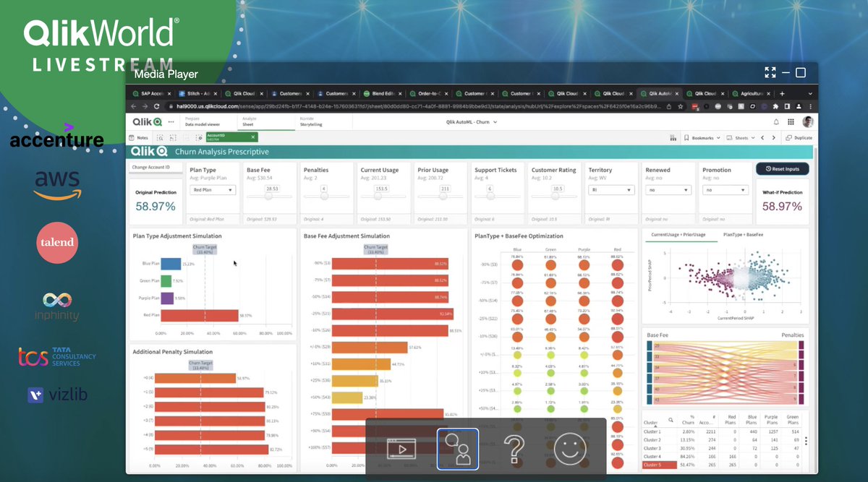
Task: Select the CurrentUsage + PriorUsage chart tab
Action: (x=680, y=236)
